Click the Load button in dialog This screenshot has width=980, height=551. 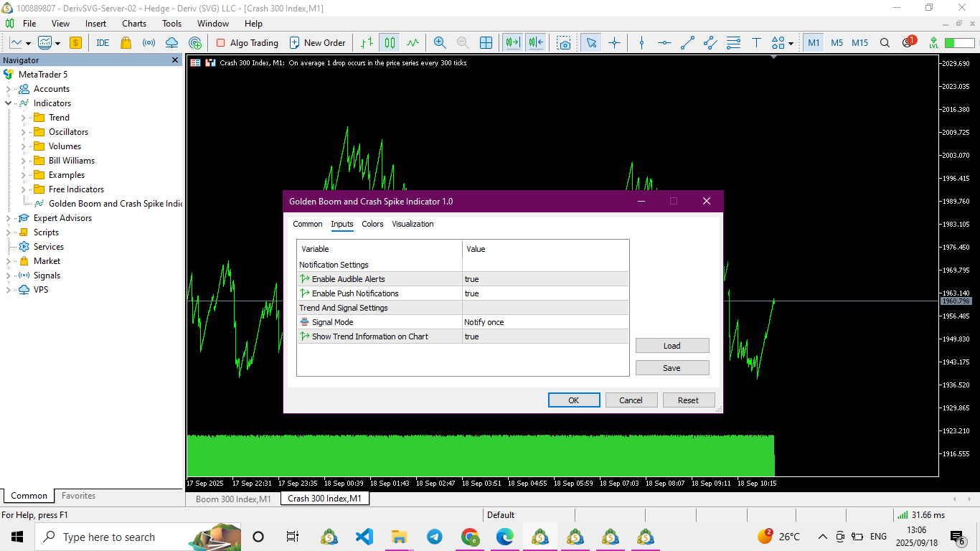point(672,346)
